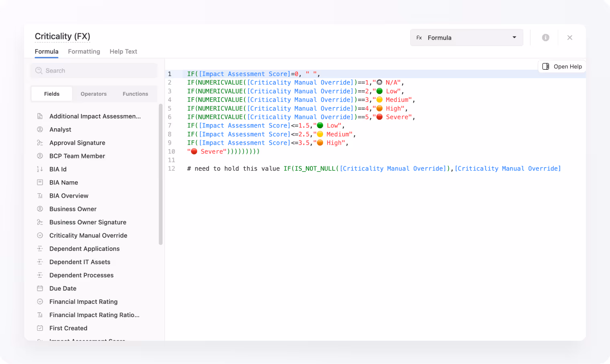Click the Analyst person icon

(x=40, y=129)
